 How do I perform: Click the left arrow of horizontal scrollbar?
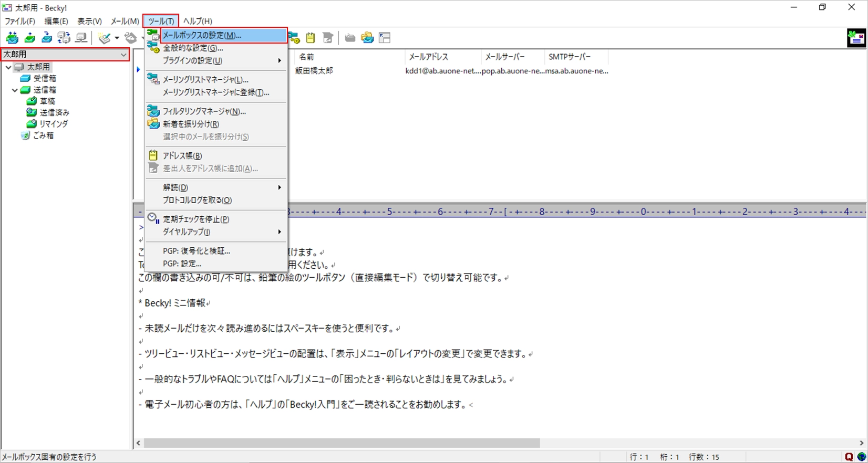coord(138,443)
